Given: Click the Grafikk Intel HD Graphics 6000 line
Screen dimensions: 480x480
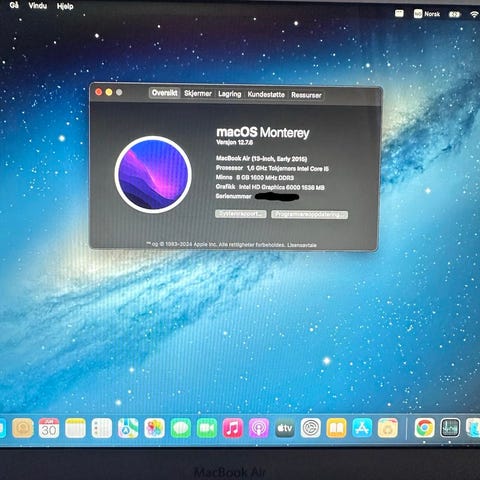Looking at the screenshot, I should click(270, 187).
